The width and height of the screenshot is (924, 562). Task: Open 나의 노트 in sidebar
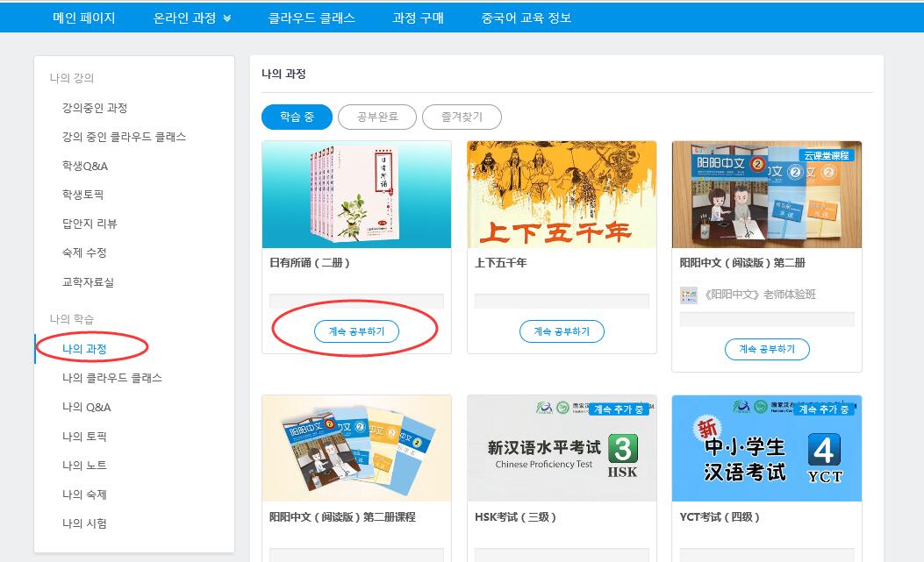click(x=84, y=466)
